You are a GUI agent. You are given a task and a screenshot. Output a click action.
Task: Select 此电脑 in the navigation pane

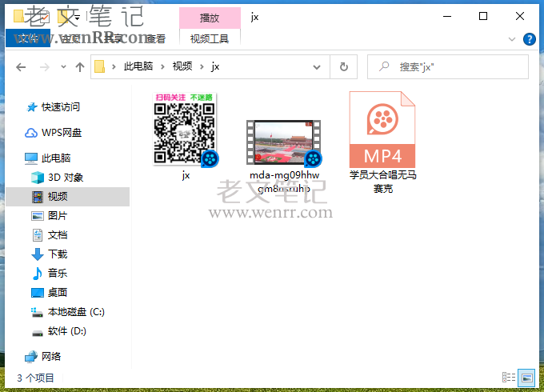pos(47,158)
